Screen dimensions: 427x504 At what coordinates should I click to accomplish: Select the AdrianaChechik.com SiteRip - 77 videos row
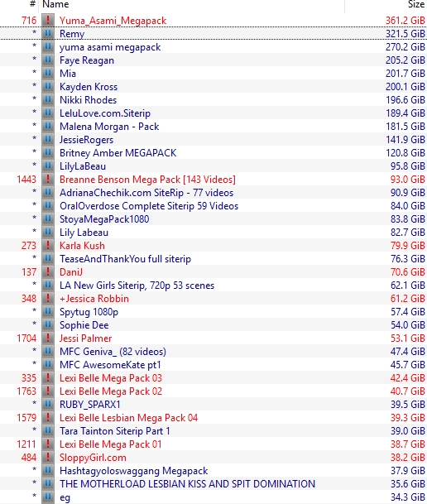(x=213, y=193)
